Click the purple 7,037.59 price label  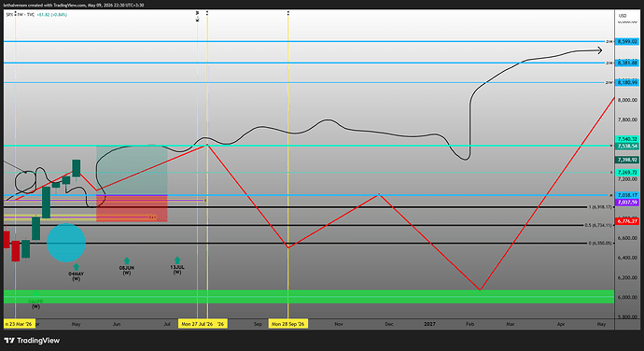pyautogui.click(x=627, y=203)
